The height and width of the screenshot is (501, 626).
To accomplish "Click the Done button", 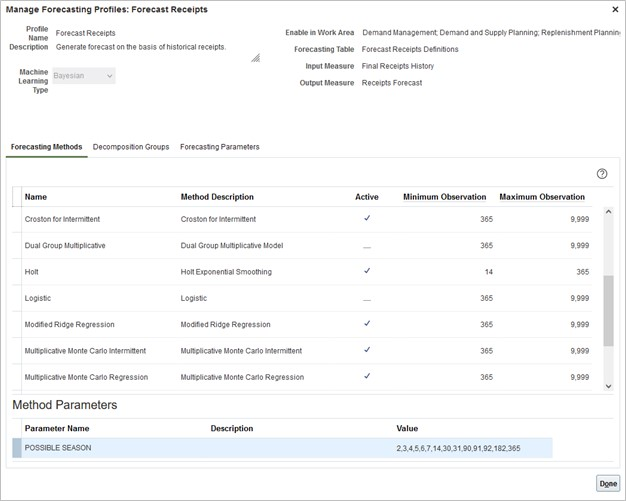I will tap(608, 483).
